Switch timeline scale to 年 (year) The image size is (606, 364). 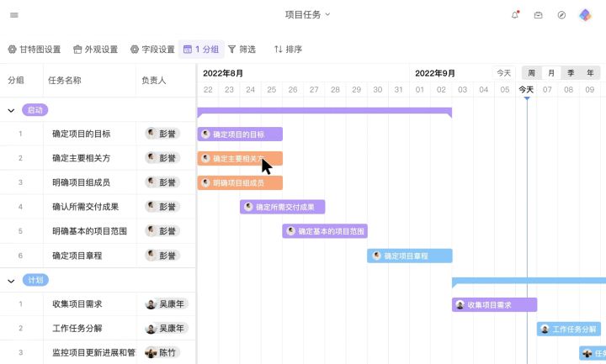(591, 73)
